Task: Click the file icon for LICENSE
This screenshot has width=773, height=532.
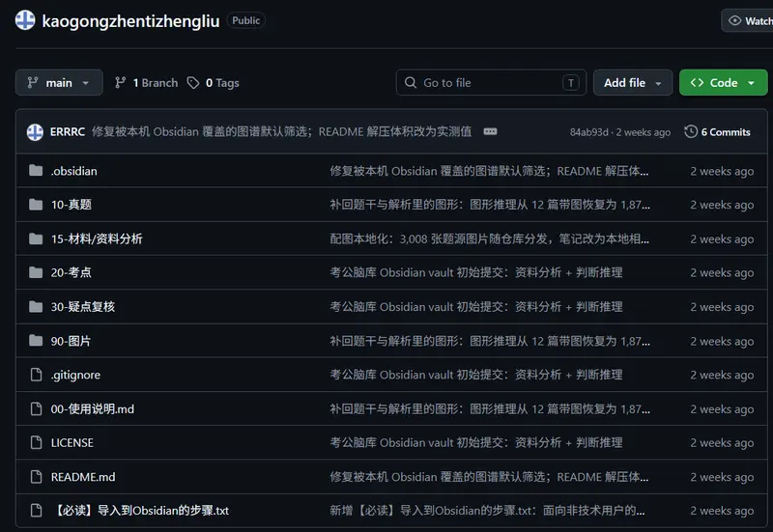Action: pyautogui.click(x=36, y=442)
